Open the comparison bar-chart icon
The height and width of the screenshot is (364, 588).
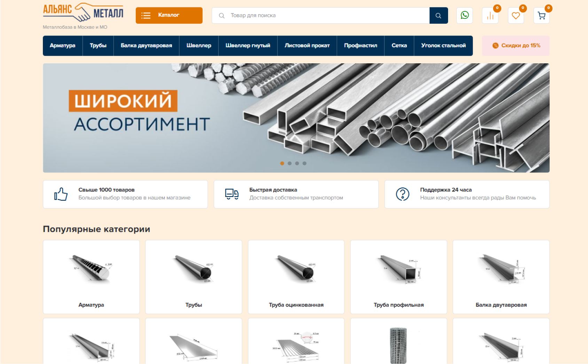point(490,16)
